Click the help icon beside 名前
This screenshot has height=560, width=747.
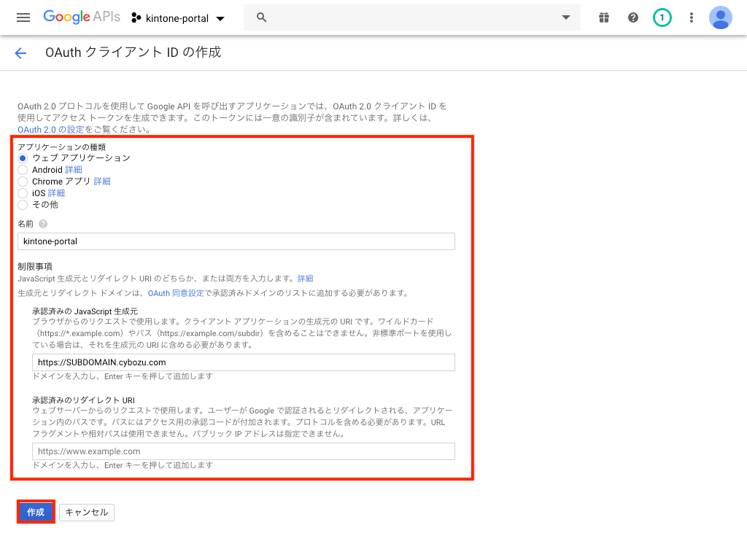43,224
